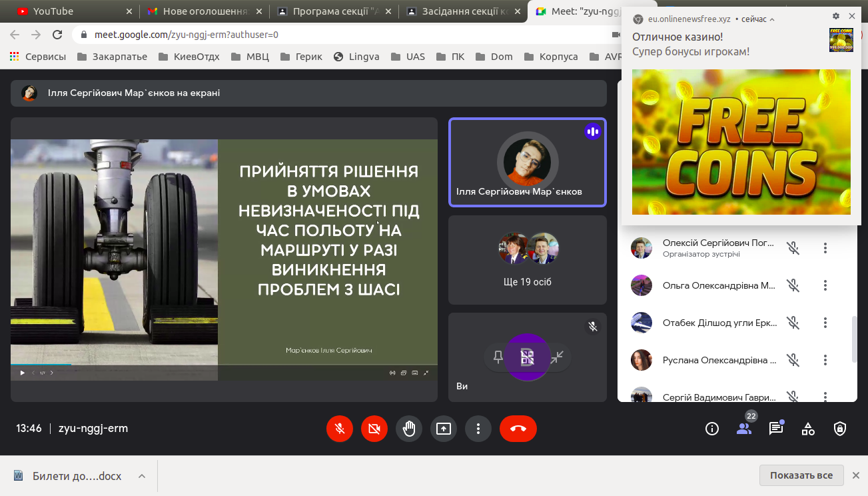Open more actions for Отабек Ділшод угли
The width and height of the screenshot is (868, 496).
825,323
